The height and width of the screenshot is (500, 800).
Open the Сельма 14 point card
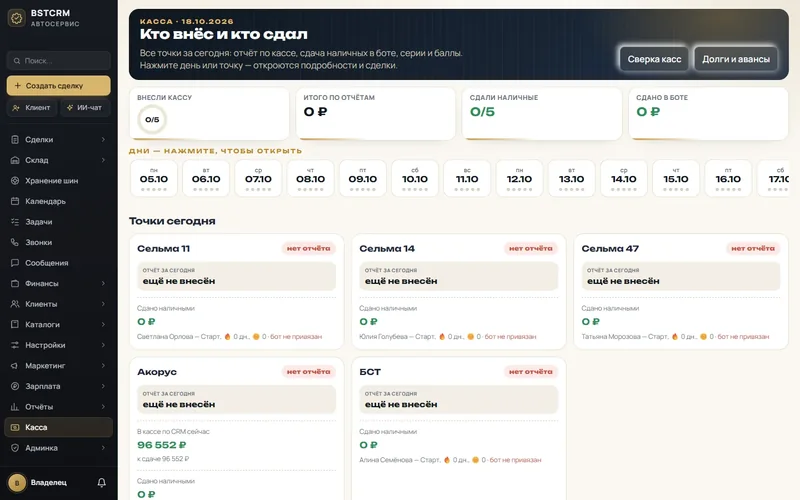[459, 292]
